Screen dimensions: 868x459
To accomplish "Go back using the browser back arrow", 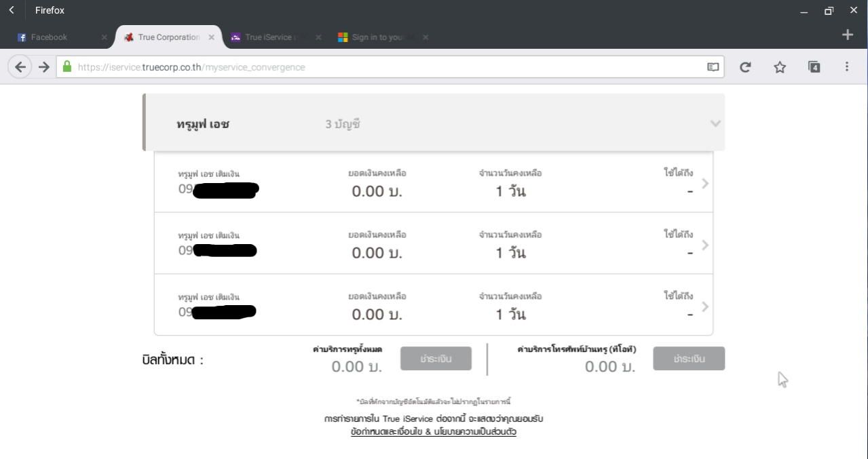I will [20, 67].
